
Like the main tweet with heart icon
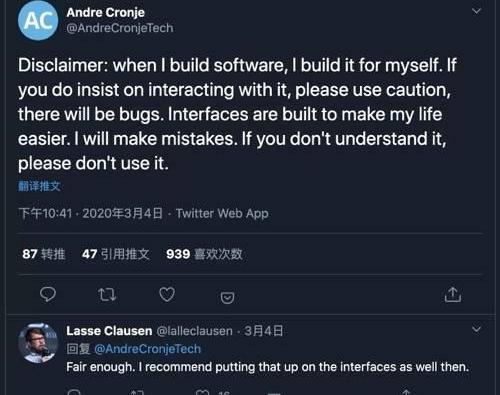(x=167, y=294)
